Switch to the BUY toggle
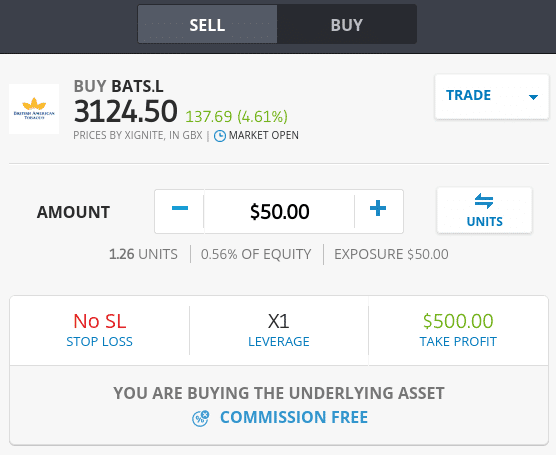Screen dimensions: 556x455 [x=346, y=24]
